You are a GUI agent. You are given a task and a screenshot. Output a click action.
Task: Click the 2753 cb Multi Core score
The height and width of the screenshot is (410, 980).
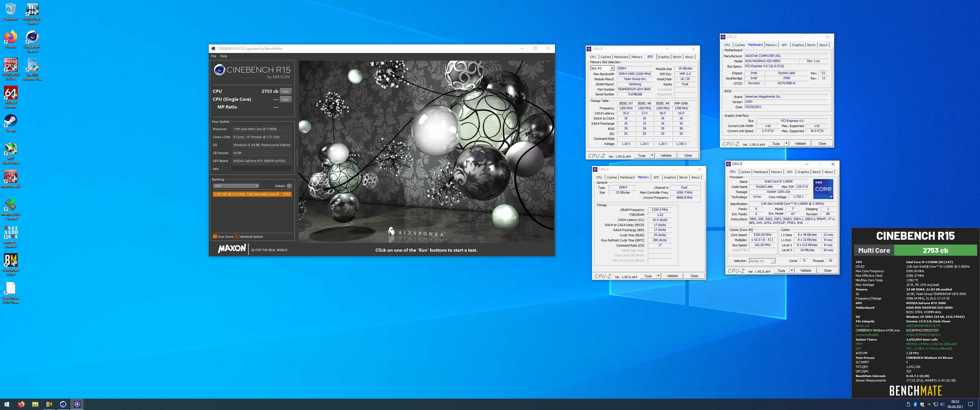pyautogui.click(x=935, y=250)
